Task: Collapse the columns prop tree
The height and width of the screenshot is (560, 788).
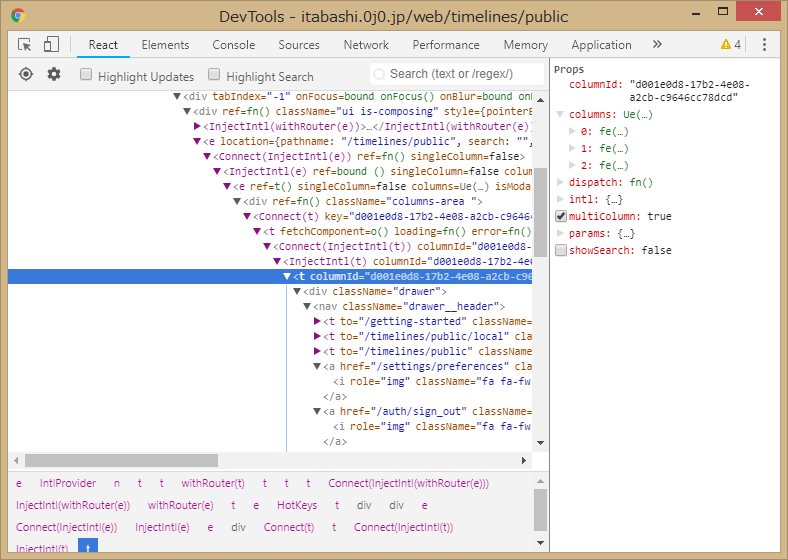Action: (x=561, y=115)
